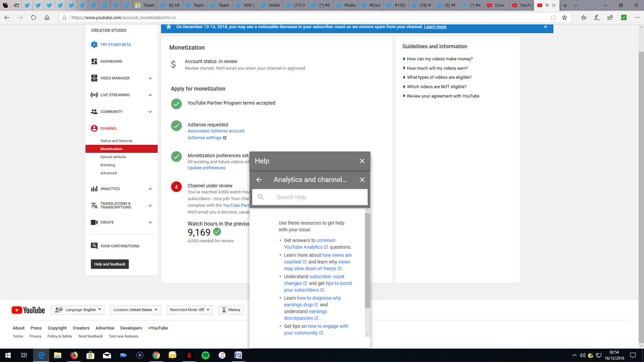Switch to the Twien browser tab

coord(145,5)
